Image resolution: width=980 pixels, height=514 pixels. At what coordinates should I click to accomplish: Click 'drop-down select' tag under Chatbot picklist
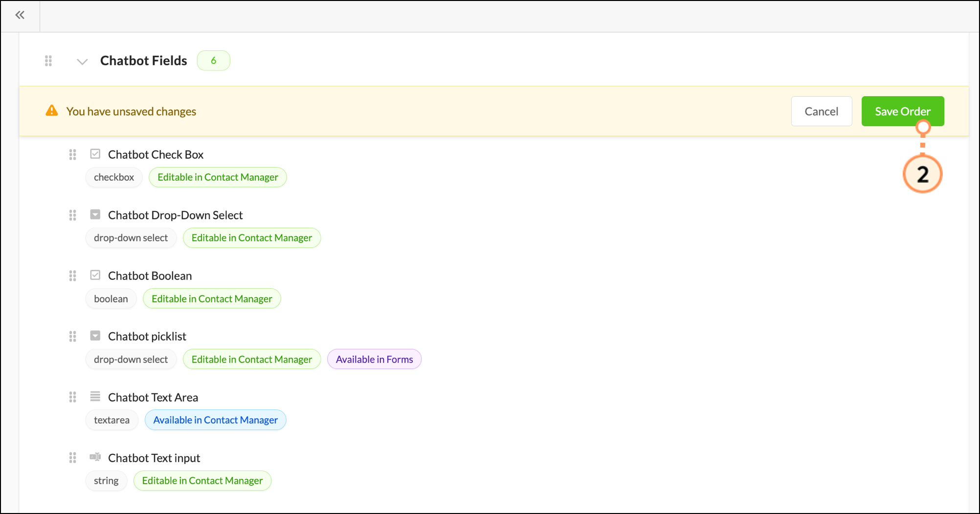tap(131, 359)
